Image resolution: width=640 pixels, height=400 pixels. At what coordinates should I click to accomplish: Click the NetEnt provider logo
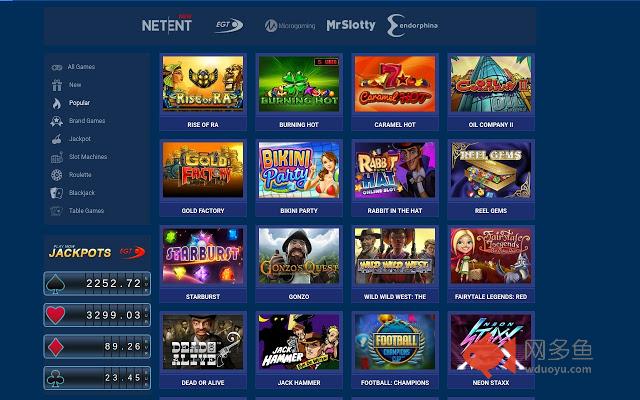click(167, 25)
